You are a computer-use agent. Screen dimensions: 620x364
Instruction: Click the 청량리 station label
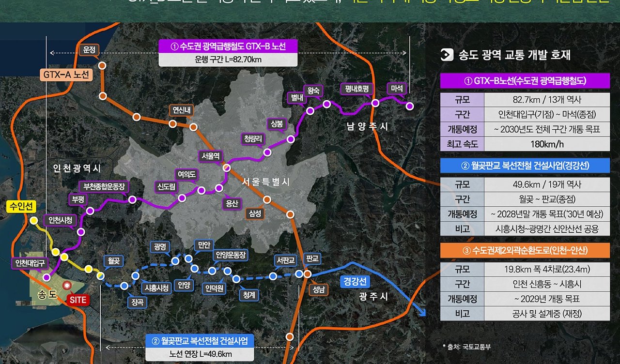tap(252, 139)
